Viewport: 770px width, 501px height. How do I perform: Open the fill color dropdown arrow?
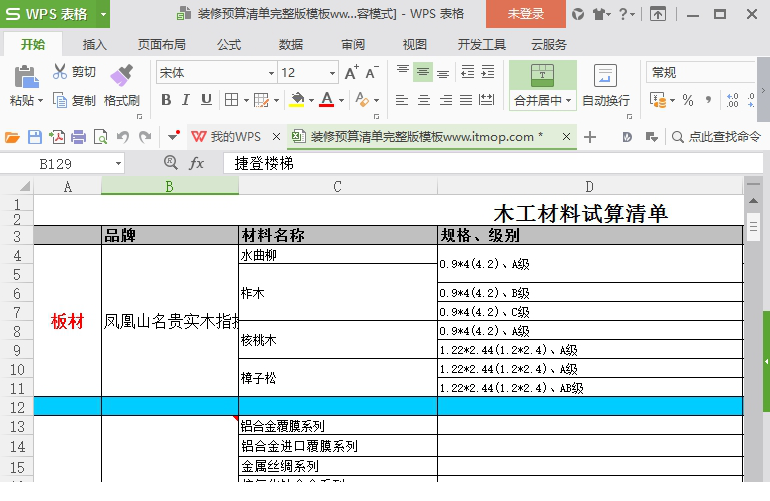click(311, 100)
